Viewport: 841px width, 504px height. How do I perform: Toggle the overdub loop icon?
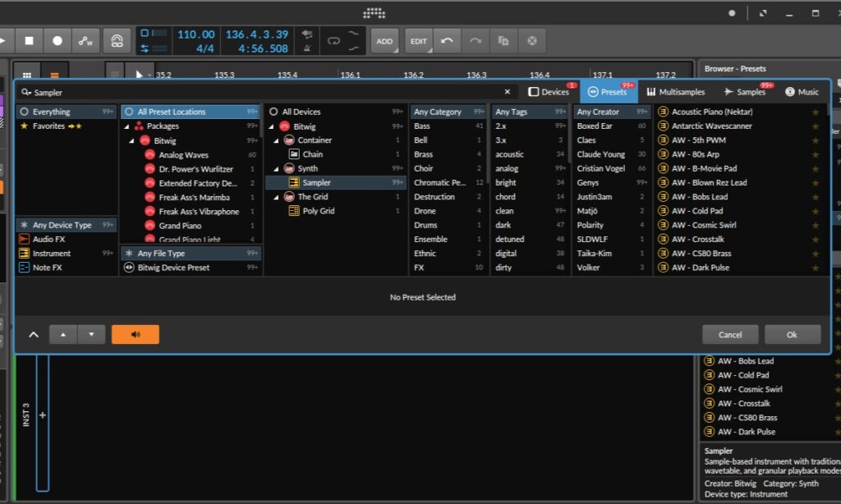[x=117, y=41]
